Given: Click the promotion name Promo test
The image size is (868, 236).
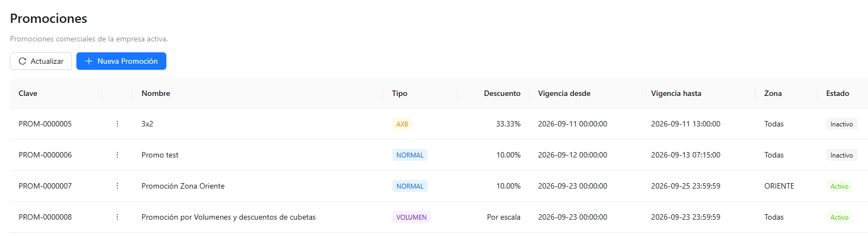Looking at the screenshot, I should point(160,155).
